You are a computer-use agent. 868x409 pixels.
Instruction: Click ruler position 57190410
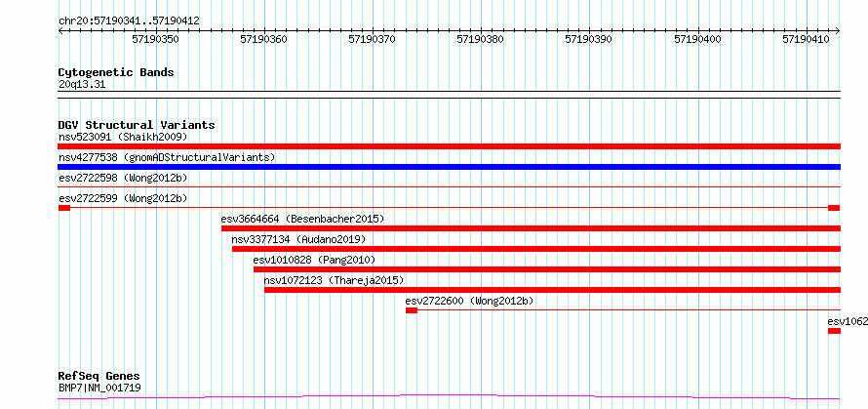click(806, 39)
